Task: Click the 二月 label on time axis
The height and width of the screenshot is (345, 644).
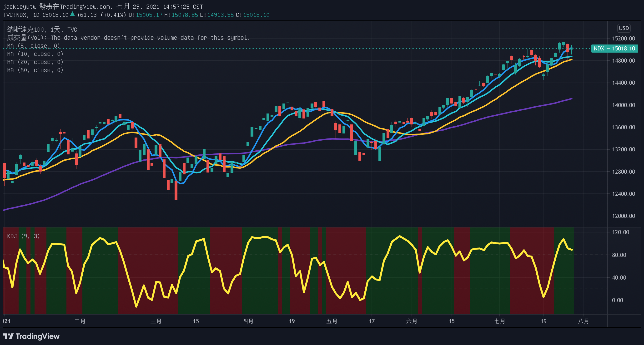Action: [80, 321]
